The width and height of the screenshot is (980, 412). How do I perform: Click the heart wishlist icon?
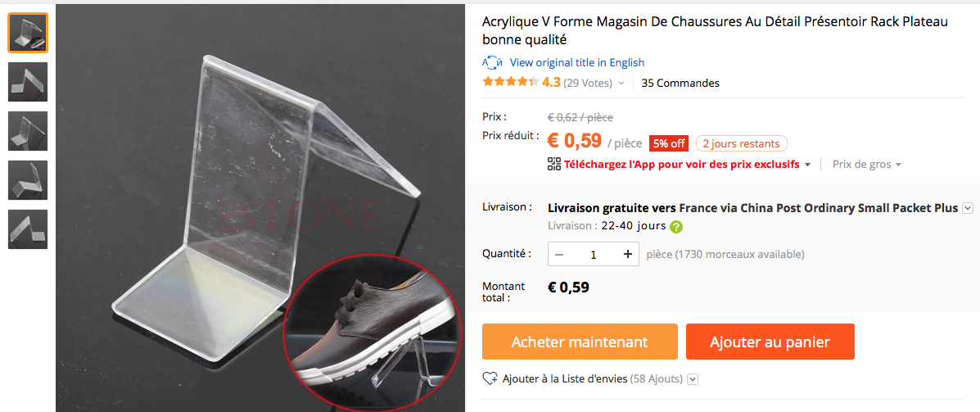(490, 379)
